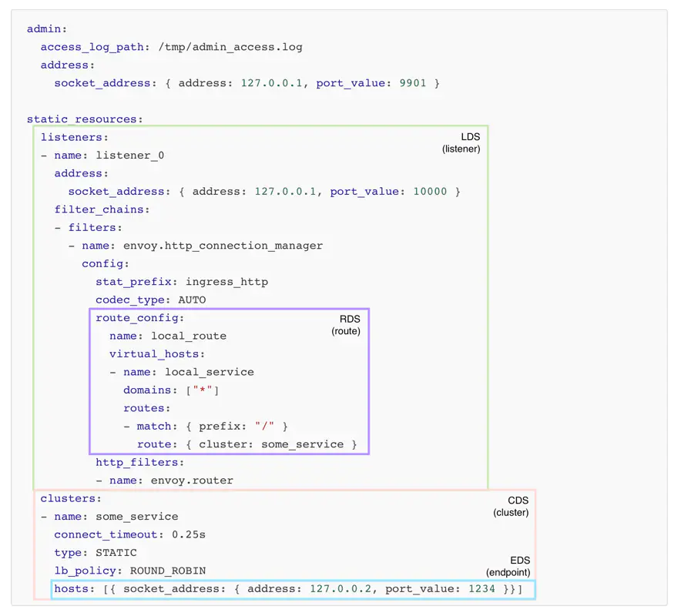Click the CDS (cluster) label
681x616 pixels.
click(512, 507)
